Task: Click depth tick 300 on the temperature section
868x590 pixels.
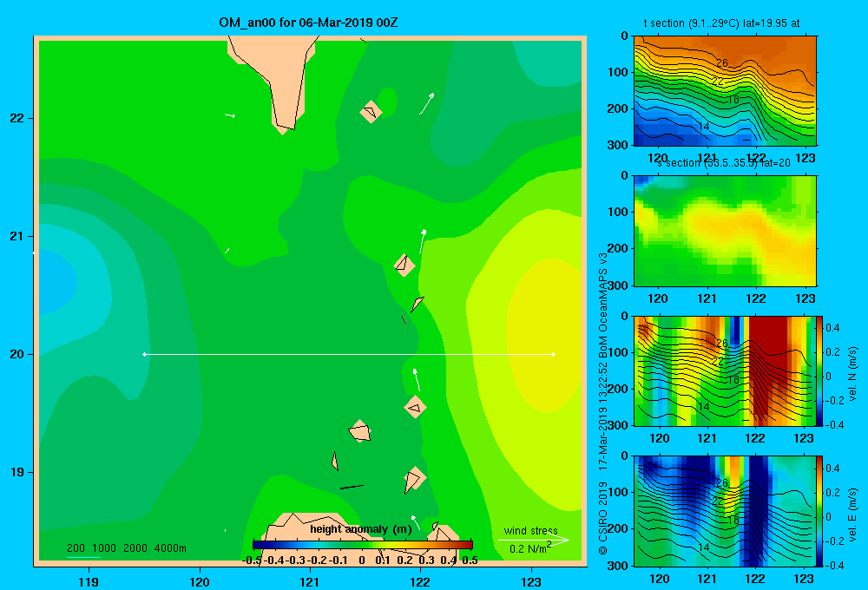Action: (618, 144)
